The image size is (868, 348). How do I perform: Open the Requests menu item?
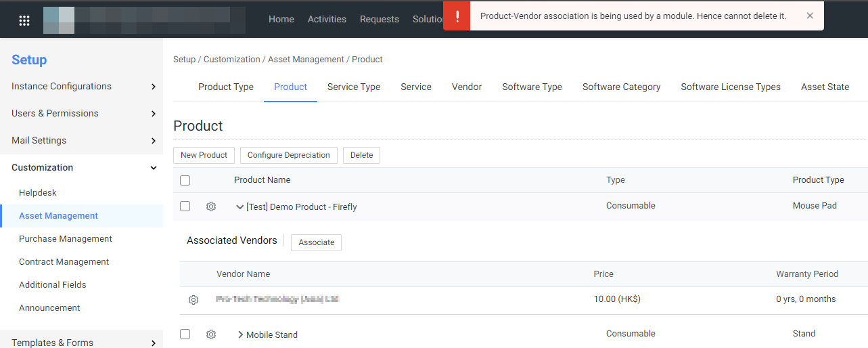(x=380, y=19)
